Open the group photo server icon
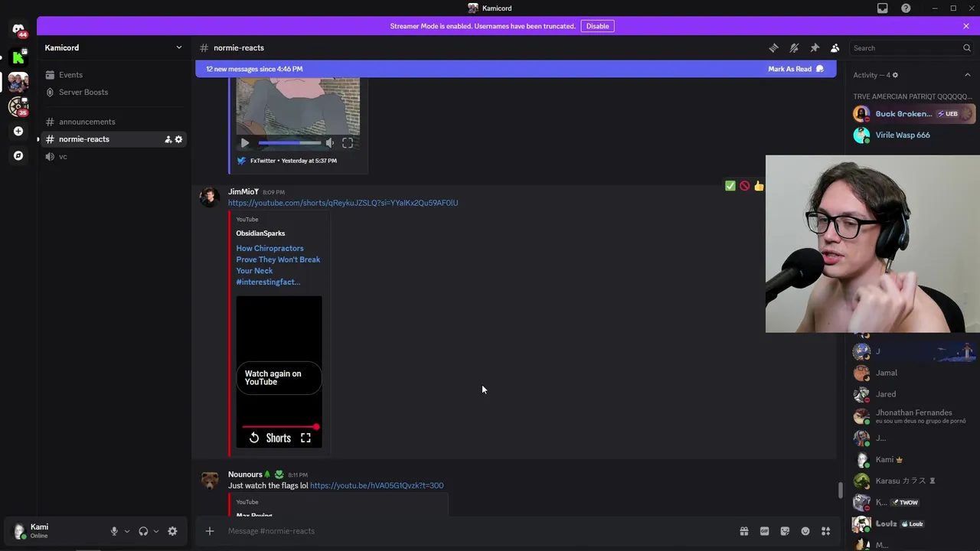The image size is (980, 551). pos(18,82)
